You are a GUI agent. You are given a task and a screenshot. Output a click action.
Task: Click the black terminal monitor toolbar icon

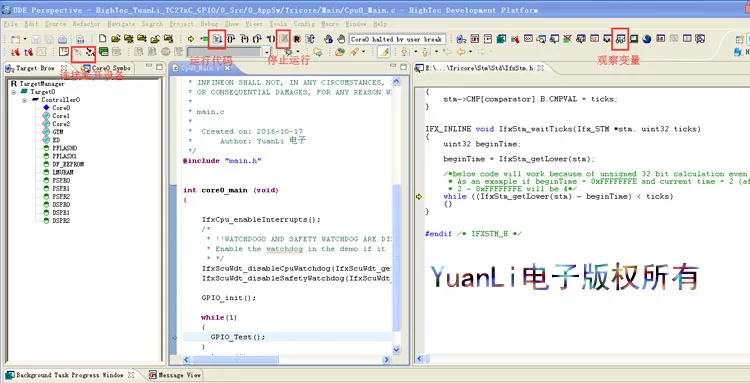click(634, 39)
